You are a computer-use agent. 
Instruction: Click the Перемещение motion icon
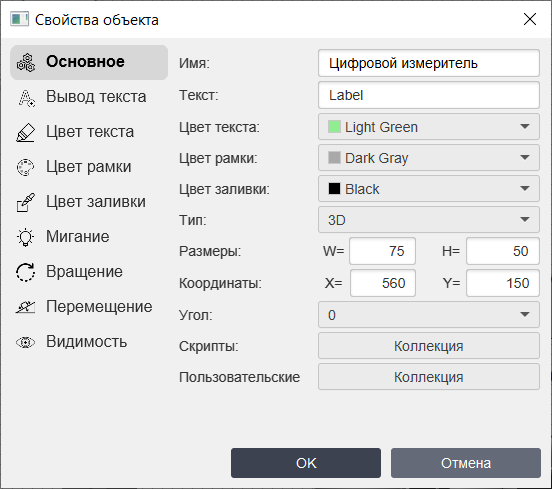26,307
